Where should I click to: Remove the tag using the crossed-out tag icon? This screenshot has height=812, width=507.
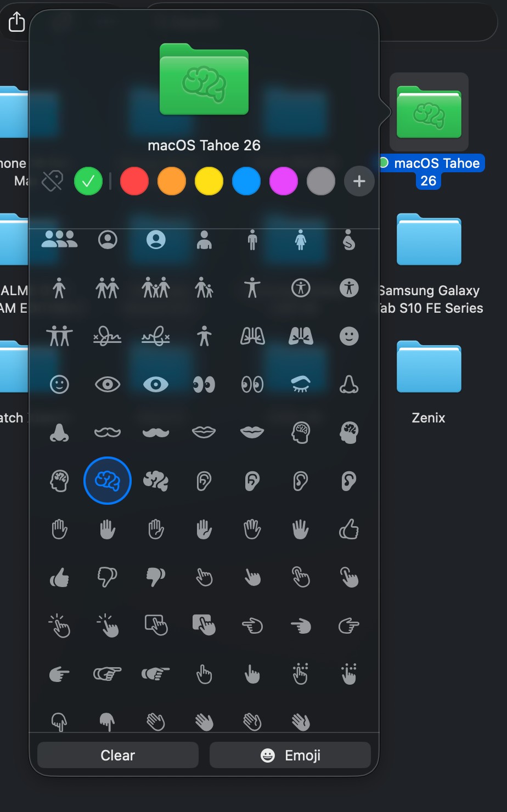coord(53,181)
